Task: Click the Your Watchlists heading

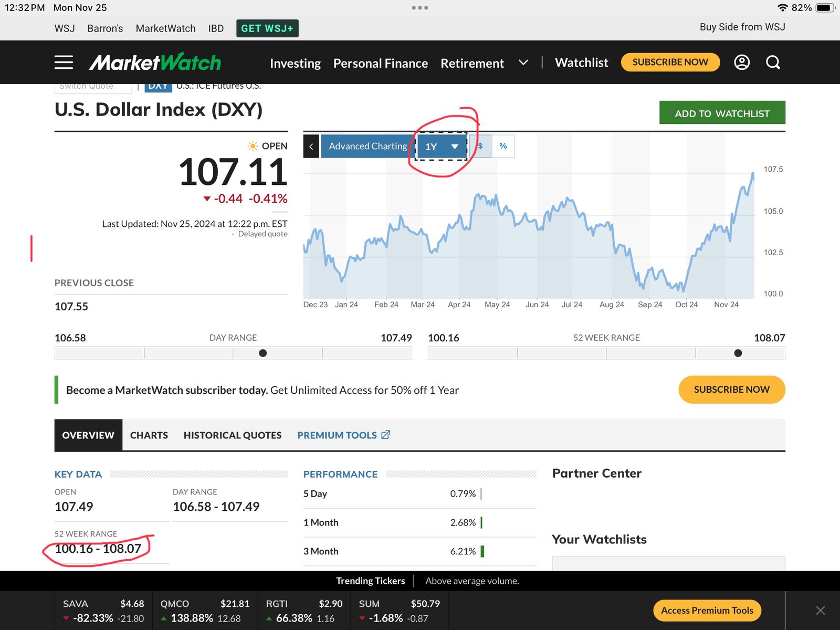Action: click(599, 540)
